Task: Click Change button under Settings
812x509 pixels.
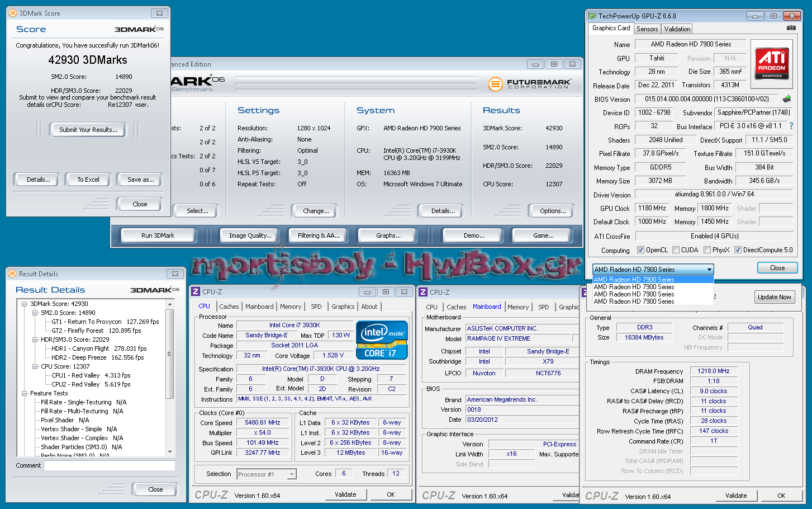Action: [316, 211]
